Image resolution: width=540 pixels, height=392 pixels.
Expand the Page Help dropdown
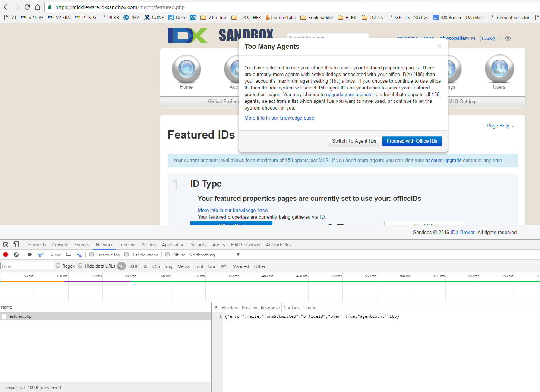(x=500, y=126)
